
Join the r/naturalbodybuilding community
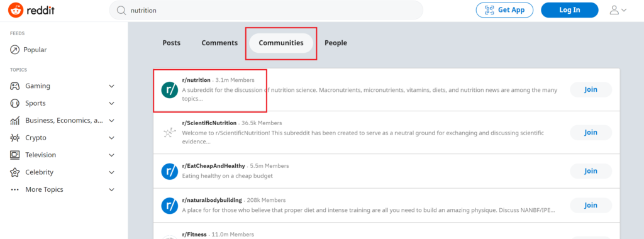click(x=591, y=205)
